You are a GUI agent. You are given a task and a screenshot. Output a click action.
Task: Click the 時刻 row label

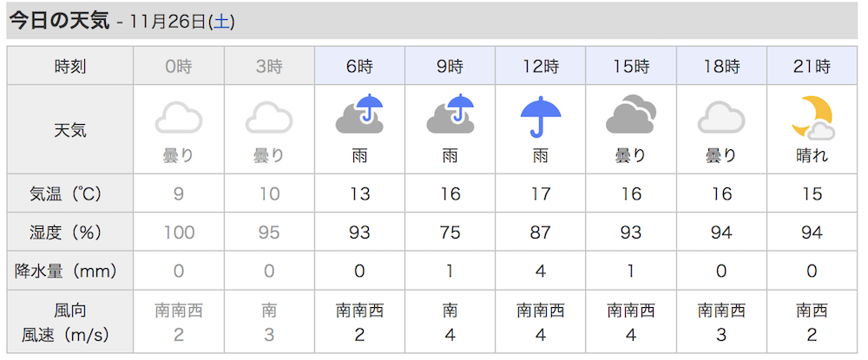70,66
